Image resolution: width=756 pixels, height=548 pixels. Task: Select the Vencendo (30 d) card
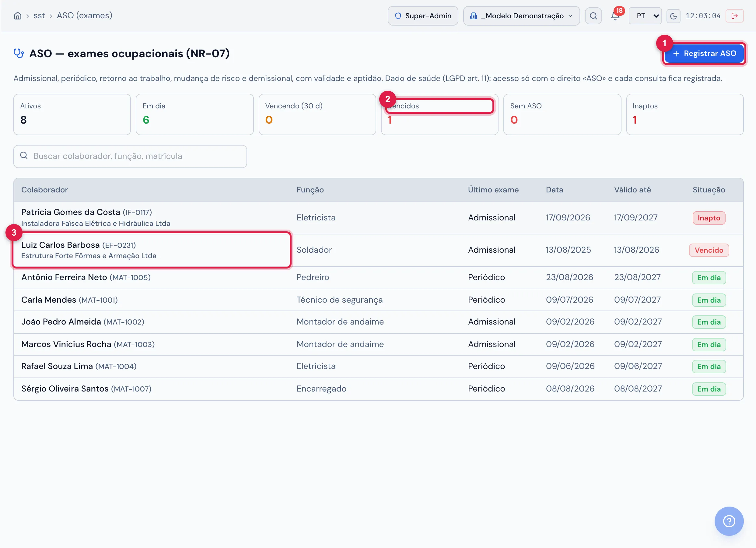[317, 114]
